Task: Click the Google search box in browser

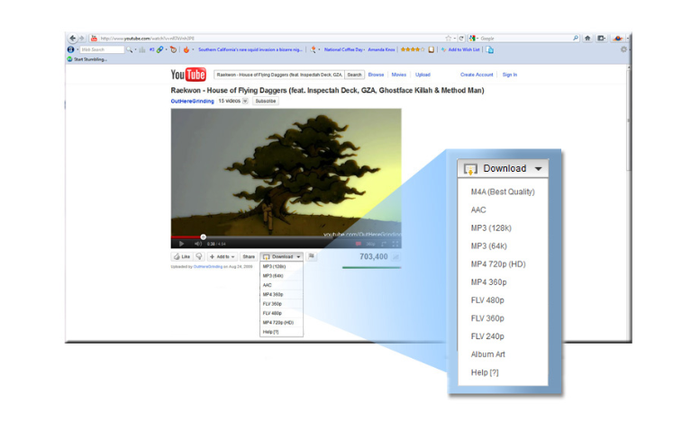Action: tap(525, 38)
